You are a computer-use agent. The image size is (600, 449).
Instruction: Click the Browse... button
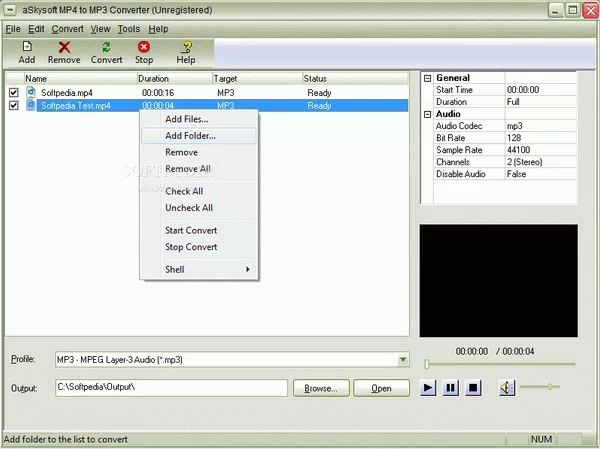(321, 388)
